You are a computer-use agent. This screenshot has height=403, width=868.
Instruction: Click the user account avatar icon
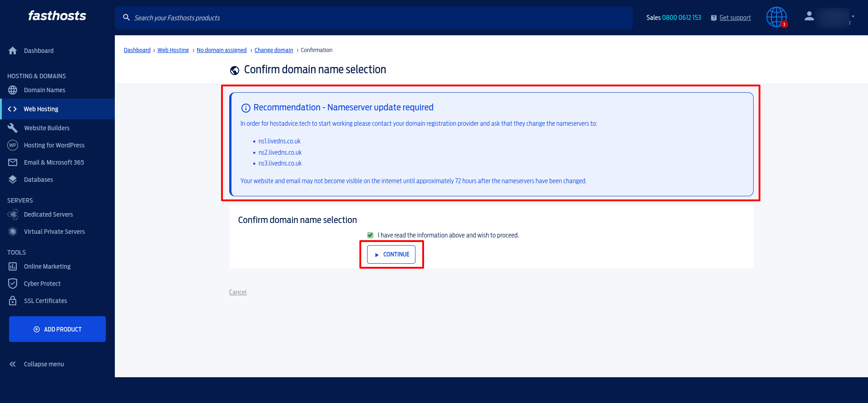point(809,16)
